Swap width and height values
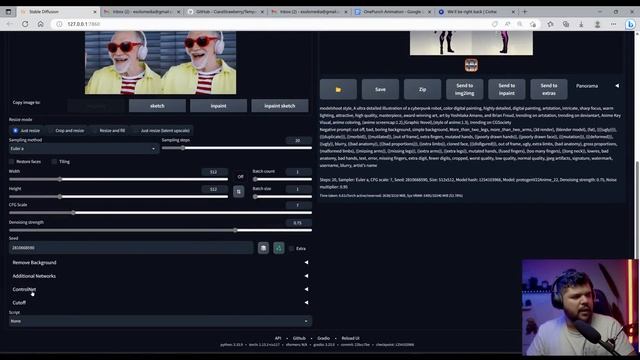The height and width of the screenshot is (360, 640). tap(239, 191)
